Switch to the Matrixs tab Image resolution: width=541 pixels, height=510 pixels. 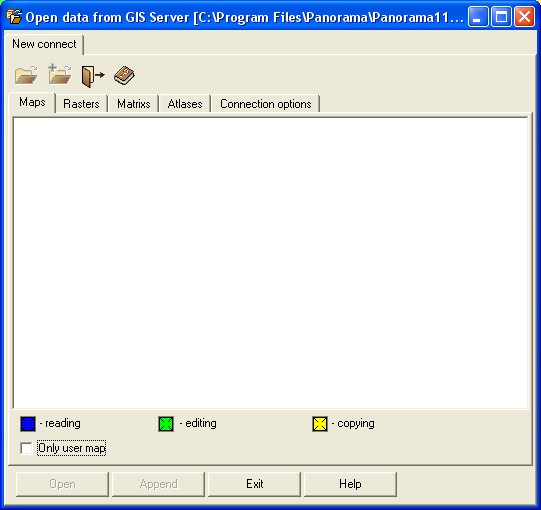point(134,104)
